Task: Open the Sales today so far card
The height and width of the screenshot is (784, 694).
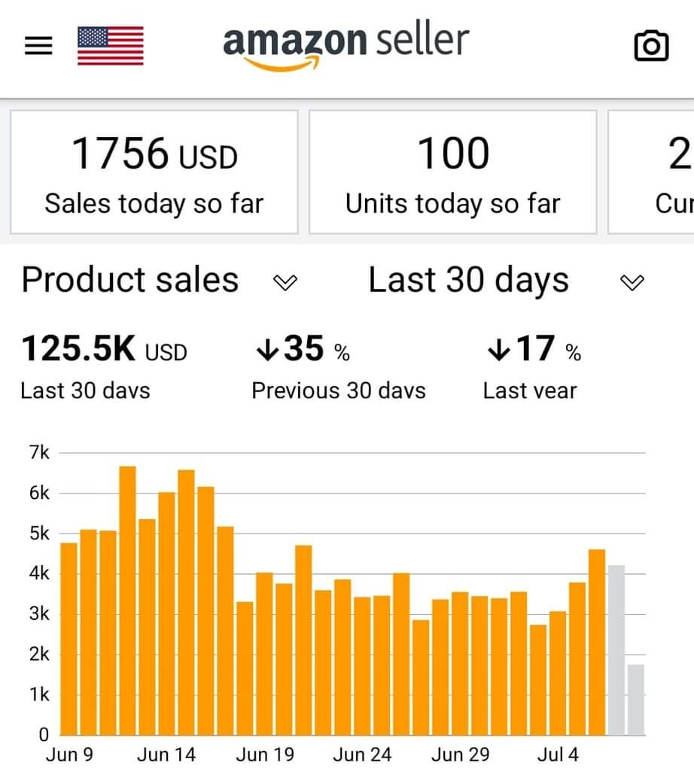Action: coord(154,172)
